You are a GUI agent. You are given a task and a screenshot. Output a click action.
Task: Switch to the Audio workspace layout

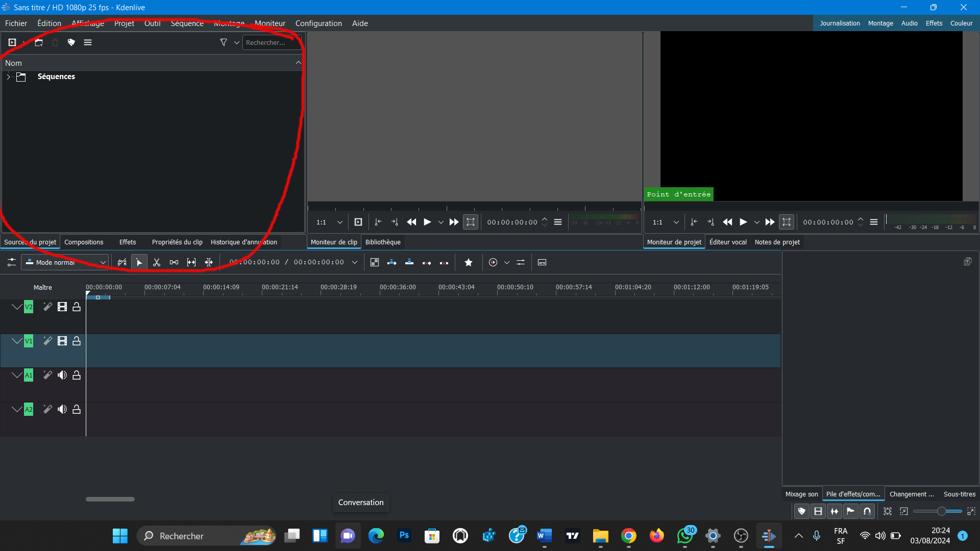coord(909,23)
